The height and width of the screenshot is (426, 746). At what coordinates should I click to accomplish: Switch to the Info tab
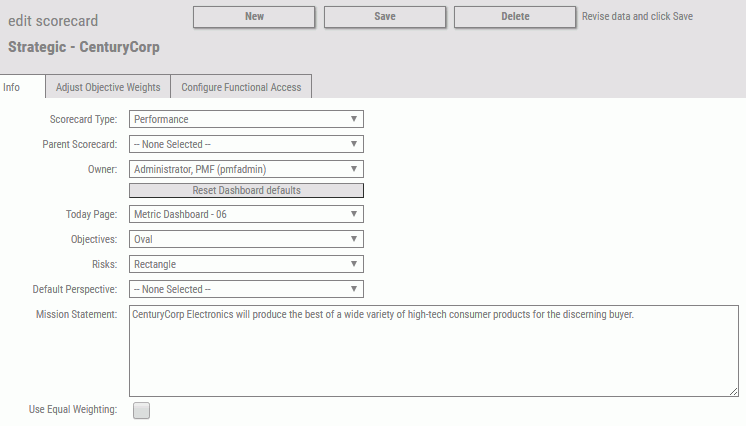point(22,87)
